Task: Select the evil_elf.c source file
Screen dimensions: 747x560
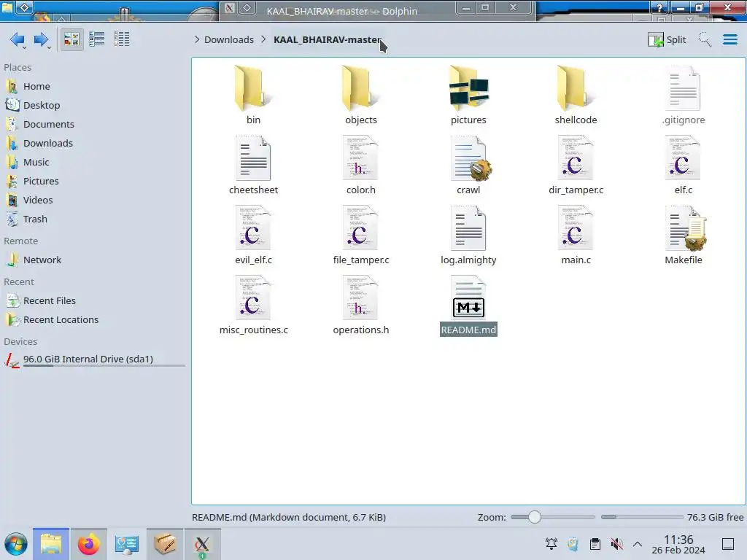Action: tap(253, 236)
